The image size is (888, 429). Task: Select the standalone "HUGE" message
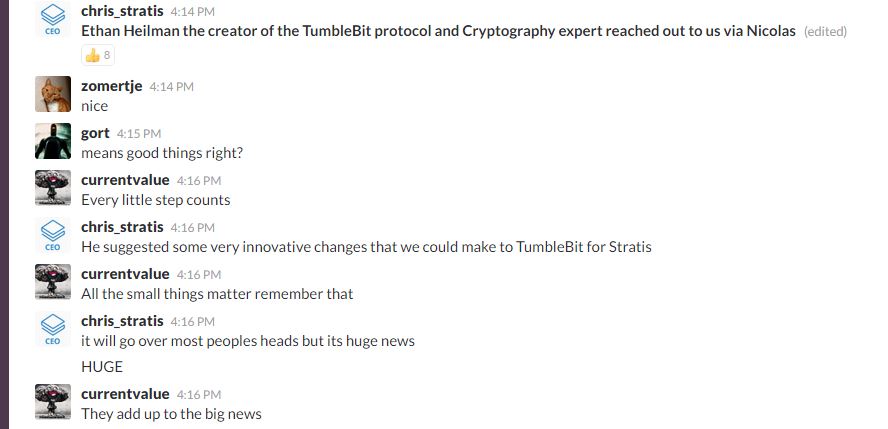[x=102, y=367]
